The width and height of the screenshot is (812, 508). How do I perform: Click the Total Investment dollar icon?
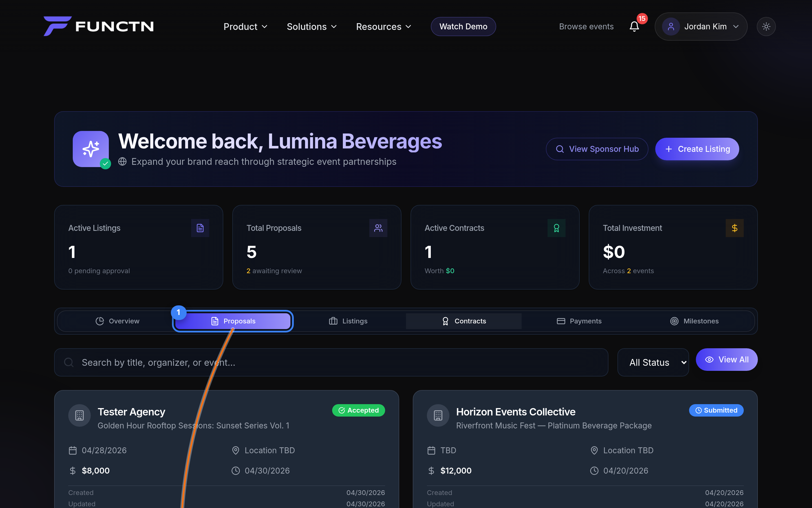click(x=734, y=228)
